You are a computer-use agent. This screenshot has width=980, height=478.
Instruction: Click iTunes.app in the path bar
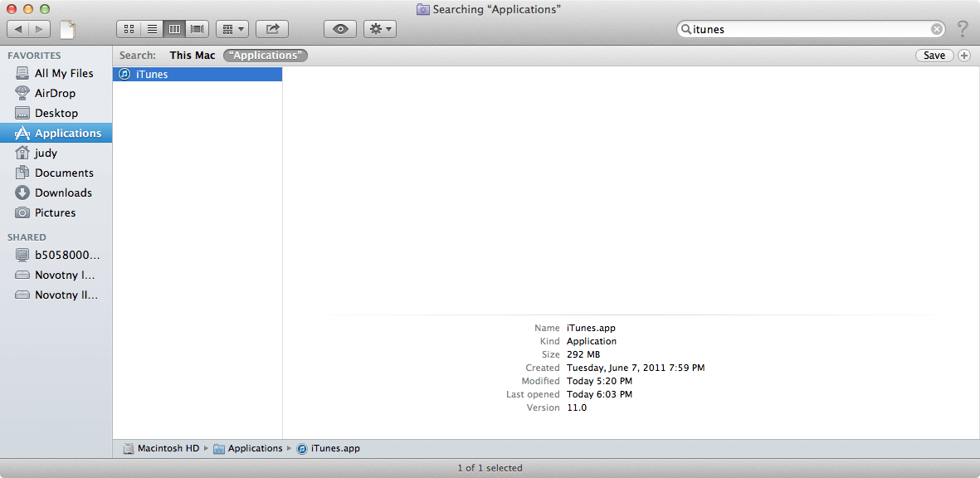tap(328, 449)
